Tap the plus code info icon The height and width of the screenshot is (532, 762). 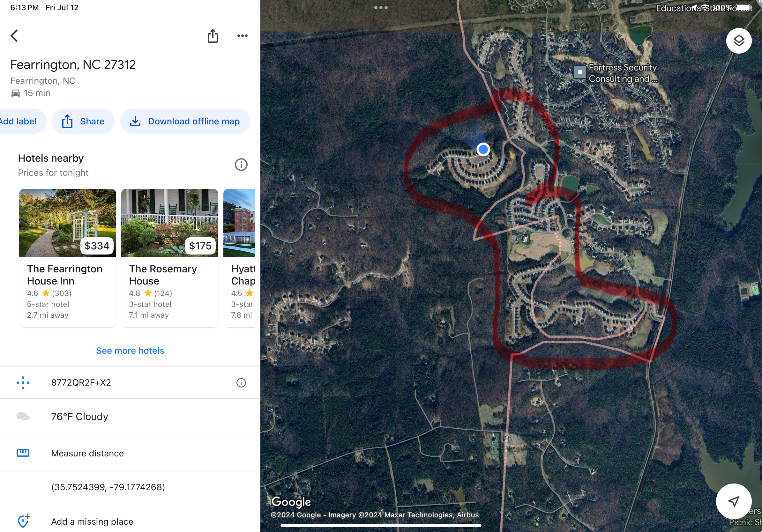pyautogui.click(x=241, y=382)
